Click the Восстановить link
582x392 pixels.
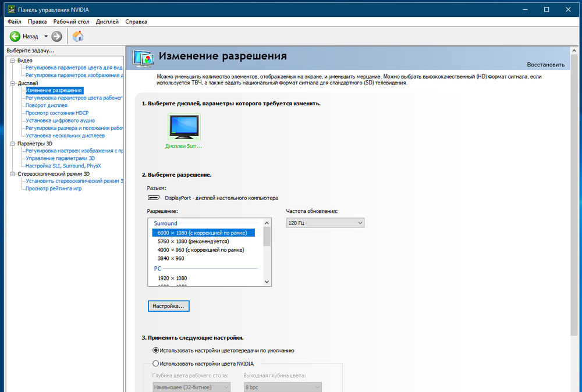pos(546,65)
